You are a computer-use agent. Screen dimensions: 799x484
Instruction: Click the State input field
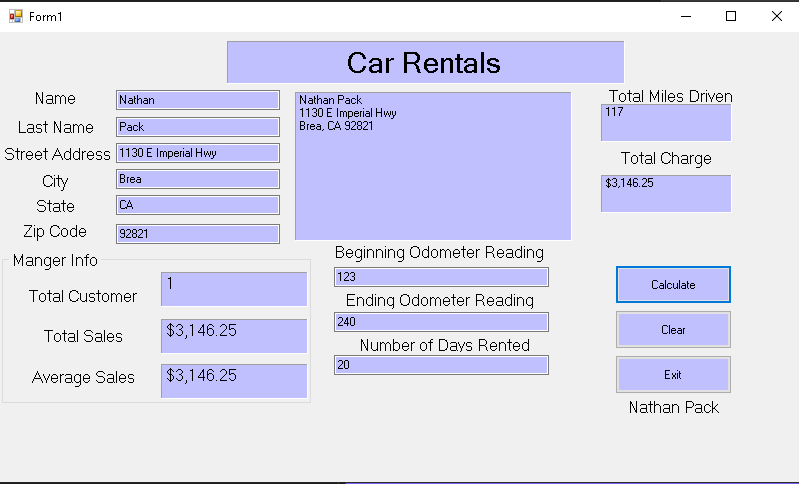click(x=197, y=205)
